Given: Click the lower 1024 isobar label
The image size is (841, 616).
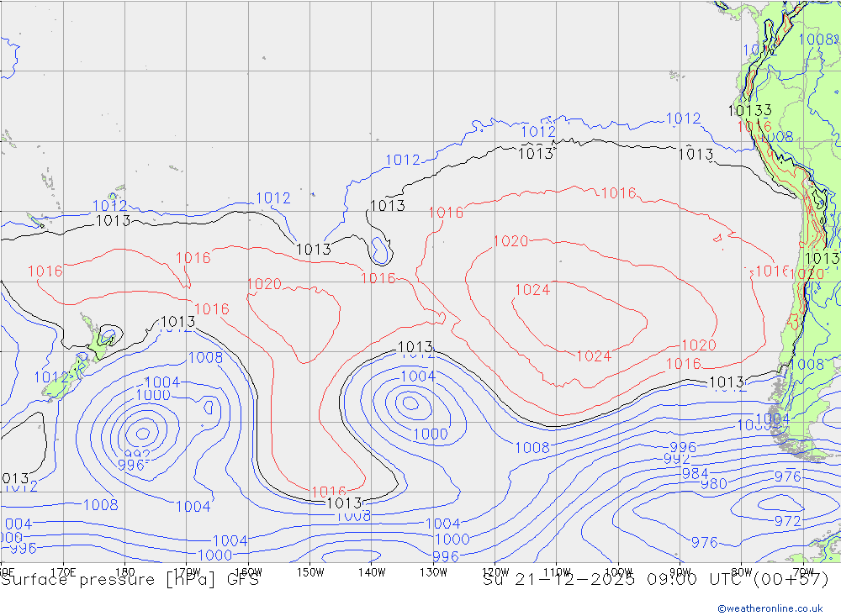Looking at the screenshot, I should (594, 356).
